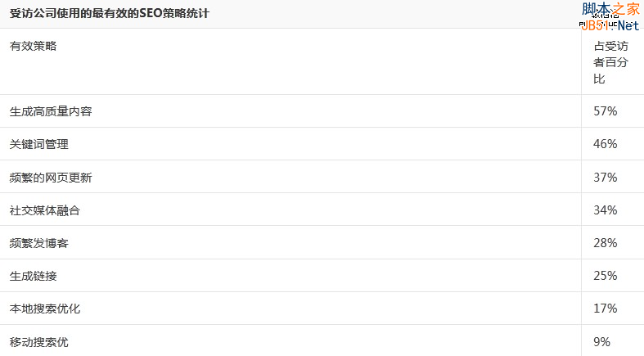
Task: Click the 脚本之家 JB51.Net watermark logo
Action: [610, 16]
